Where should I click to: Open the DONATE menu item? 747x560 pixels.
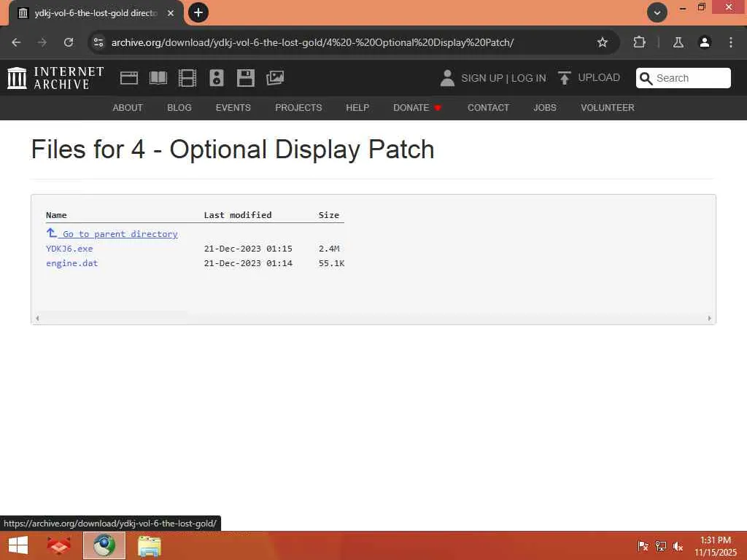[417, 108]
